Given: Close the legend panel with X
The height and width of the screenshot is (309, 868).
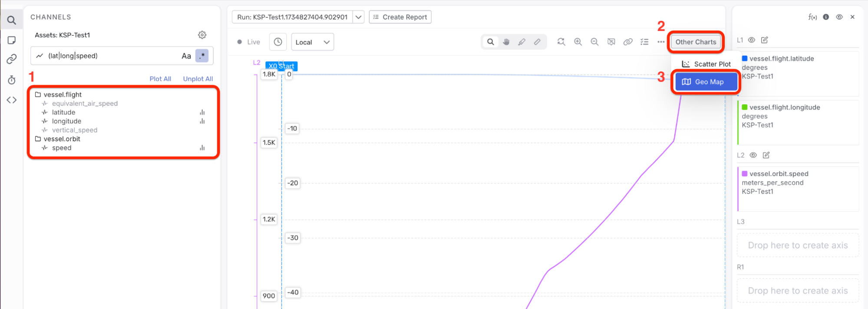Looking at the screenshot, I should tap(852, 17).
